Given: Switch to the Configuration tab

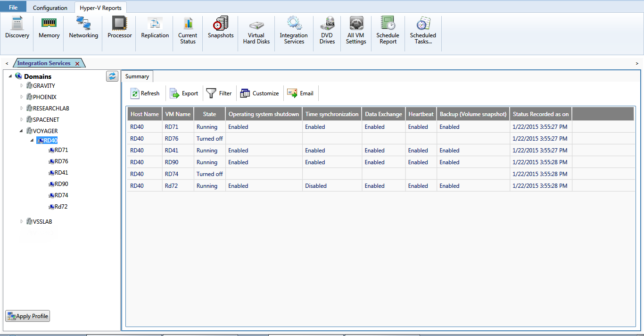Looking at the screenshot, I should pos(50,8).
